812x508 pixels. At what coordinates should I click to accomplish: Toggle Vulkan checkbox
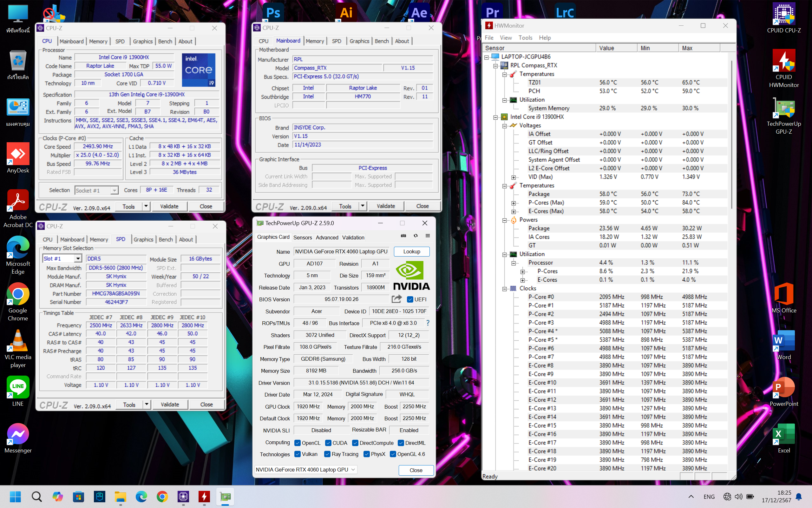(x=297, y=454)
